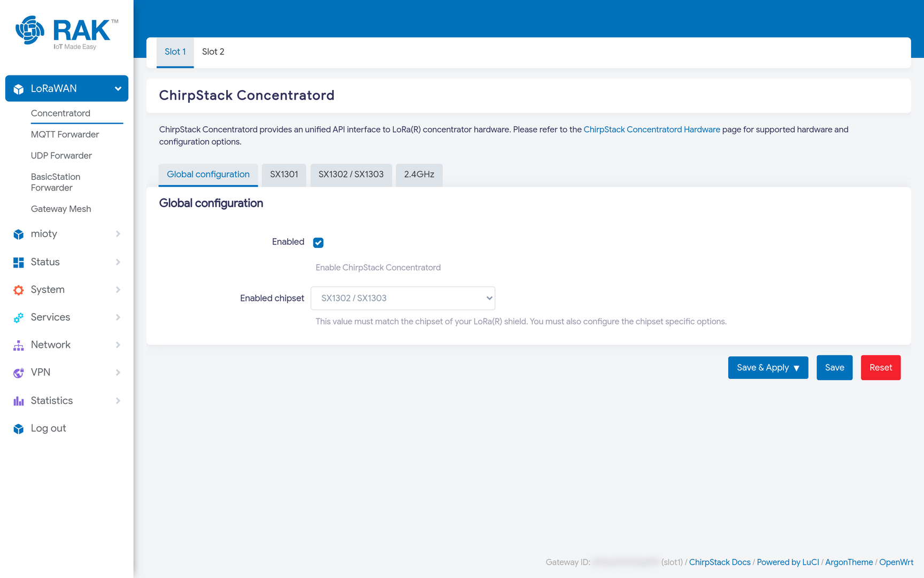This screenshot has height=578, width=924.
Task: Open the Save & Apply dropdown arrow
Action: click(797, 368)
